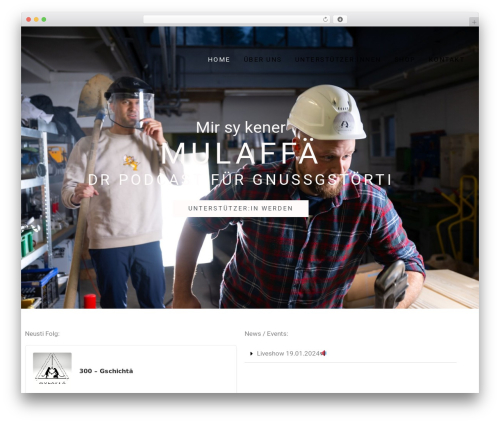Click the UNTERSTÜTZER:IN WERDEN button
This screenshot has height=423, width=500.
point(241,209)
